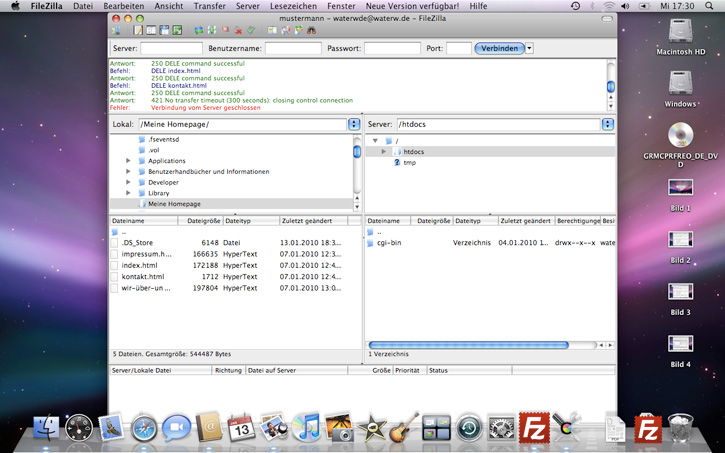Disconnect from server using red X icon
The image size is (725, 453).
[238, 31]
